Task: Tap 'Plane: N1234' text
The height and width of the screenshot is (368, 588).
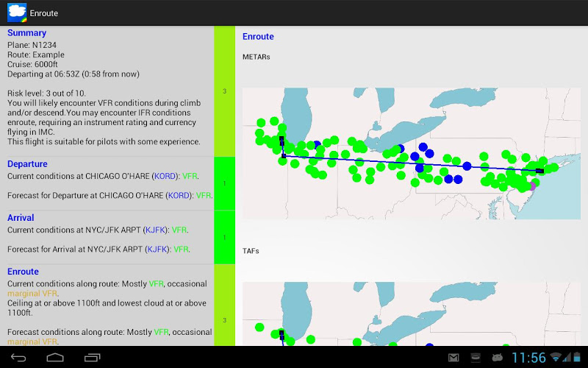Action: (x=32, y=45)
